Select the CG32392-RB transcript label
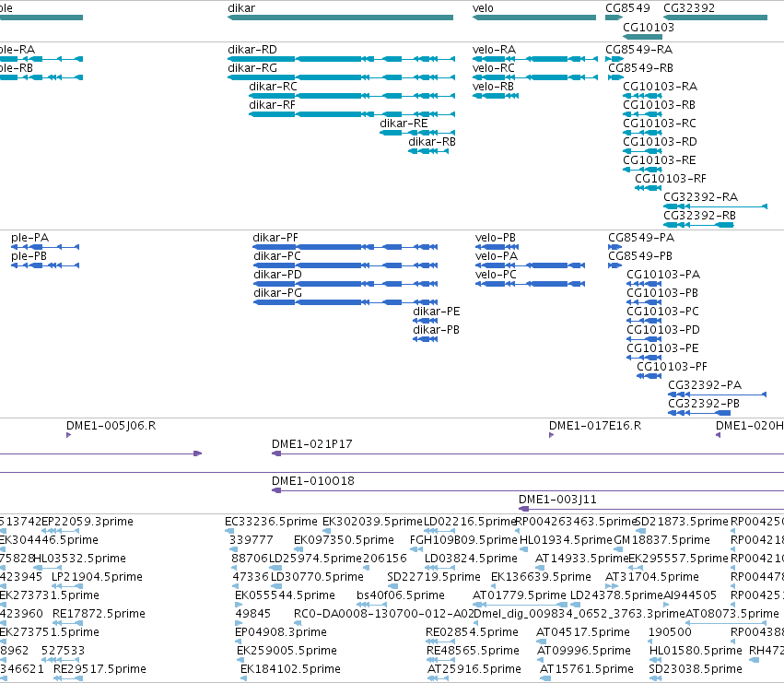The height and width of the screenshot is (683, 784). point(699,216)
